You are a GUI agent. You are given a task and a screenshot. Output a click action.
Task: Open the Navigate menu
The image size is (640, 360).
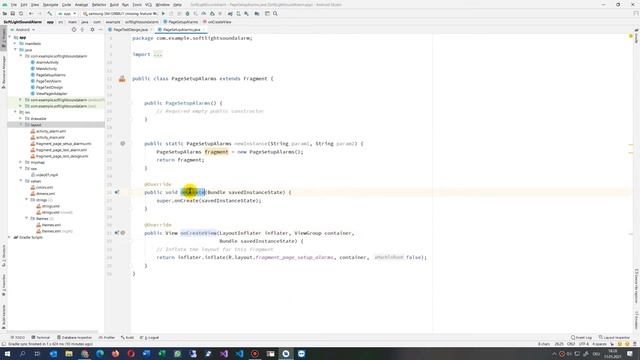(51, 4)
